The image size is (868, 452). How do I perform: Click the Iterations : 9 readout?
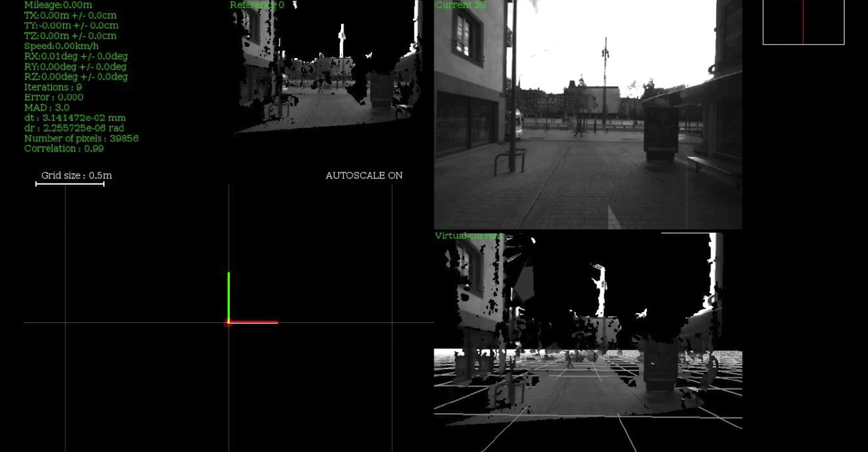(x=53, y=87)
